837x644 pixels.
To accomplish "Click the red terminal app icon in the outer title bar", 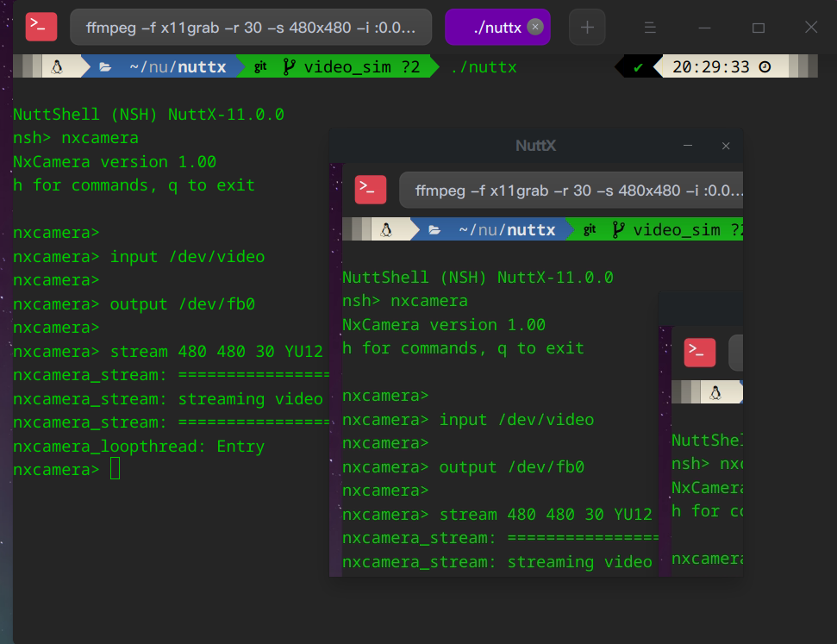I will coord(41,27).
